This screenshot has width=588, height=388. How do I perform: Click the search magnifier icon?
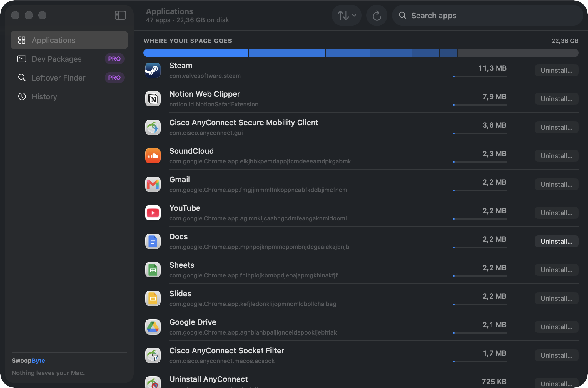point(402,15)
